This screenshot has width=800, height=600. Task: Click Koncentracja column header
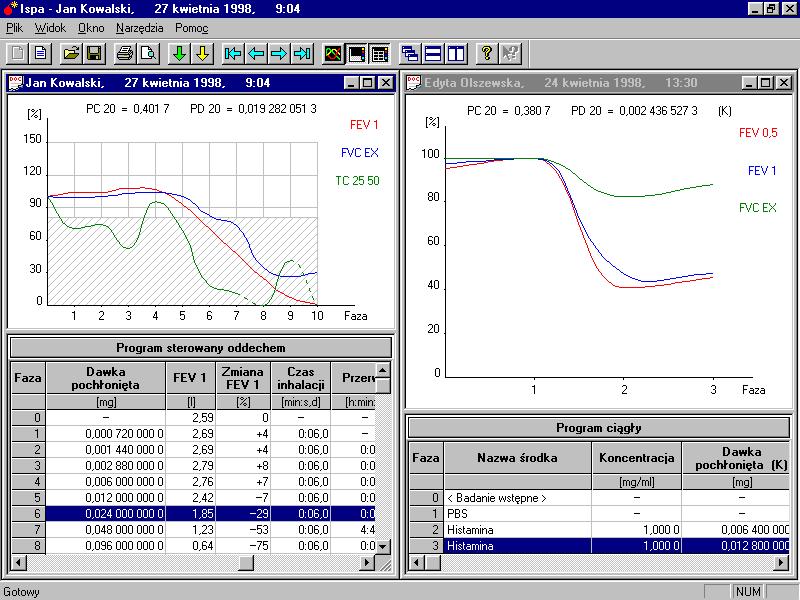(636, 458)
